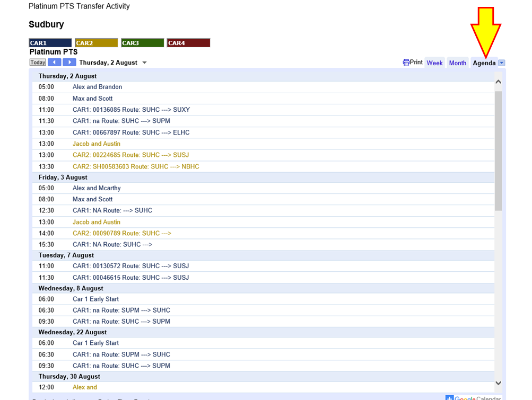Open the calendar options dropdown beside Agenda
532x400 pixels.
502,63
